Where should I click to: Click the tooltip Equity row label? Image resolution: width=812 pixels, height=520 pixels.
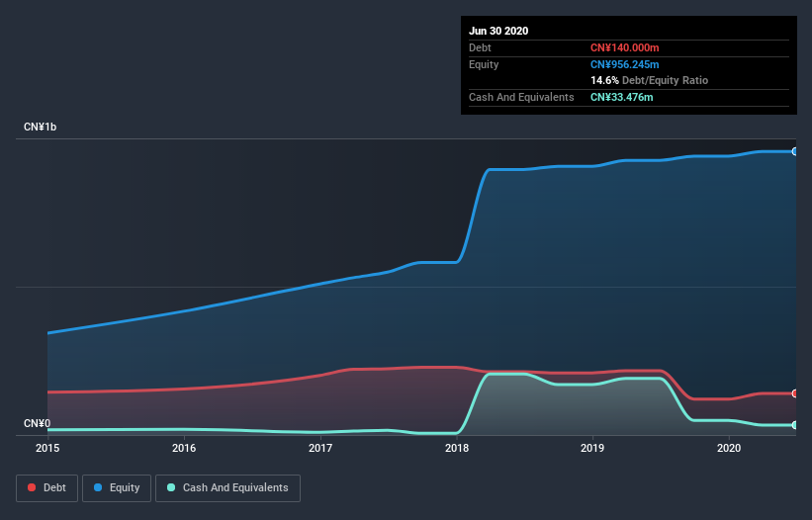coord(484,64)
